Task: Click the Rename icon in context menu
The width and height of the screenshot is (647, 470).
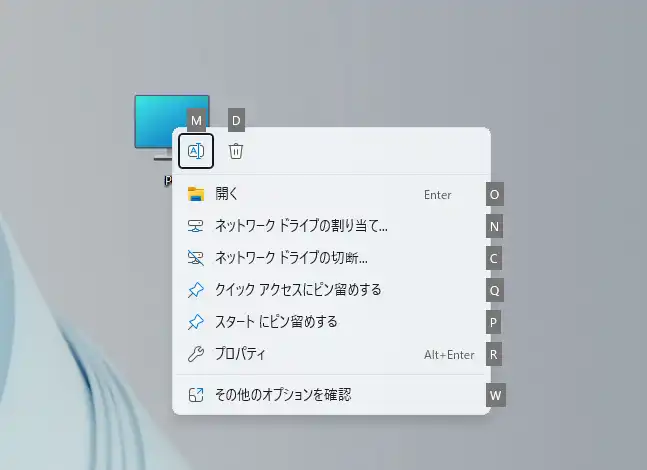Action: (196, 151)
